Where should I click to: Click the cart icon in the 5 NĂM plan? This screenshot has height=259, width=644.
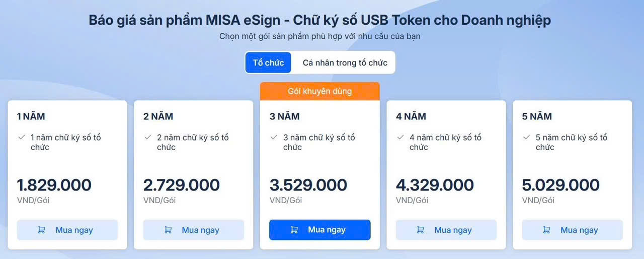(x=547, y=230)
